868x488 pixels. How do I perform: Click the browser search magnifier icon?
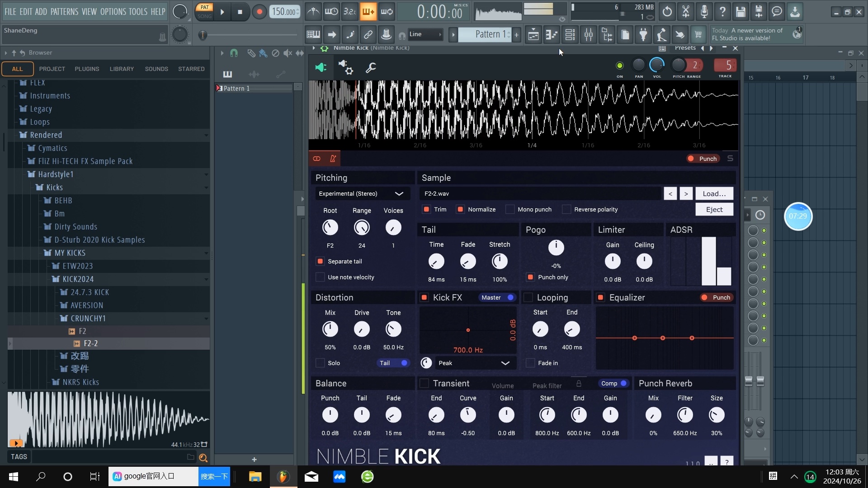click(x=203, y=458)
